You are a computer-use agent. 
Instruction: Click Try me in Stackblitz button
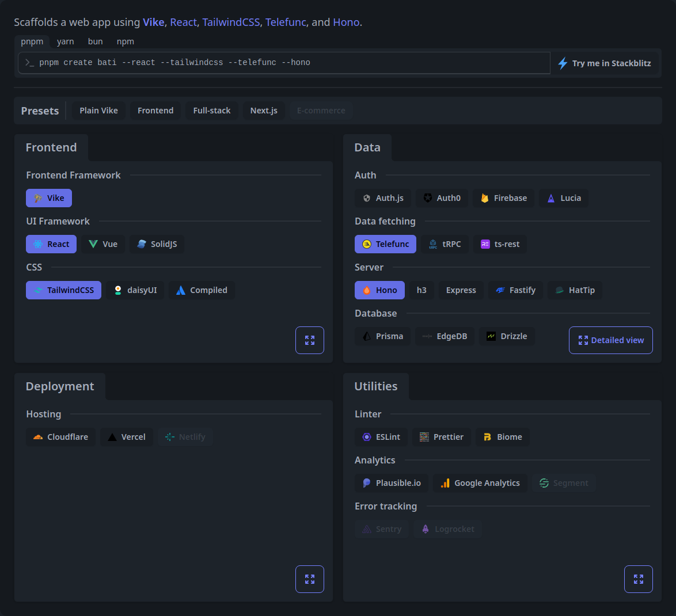(605, 63)
